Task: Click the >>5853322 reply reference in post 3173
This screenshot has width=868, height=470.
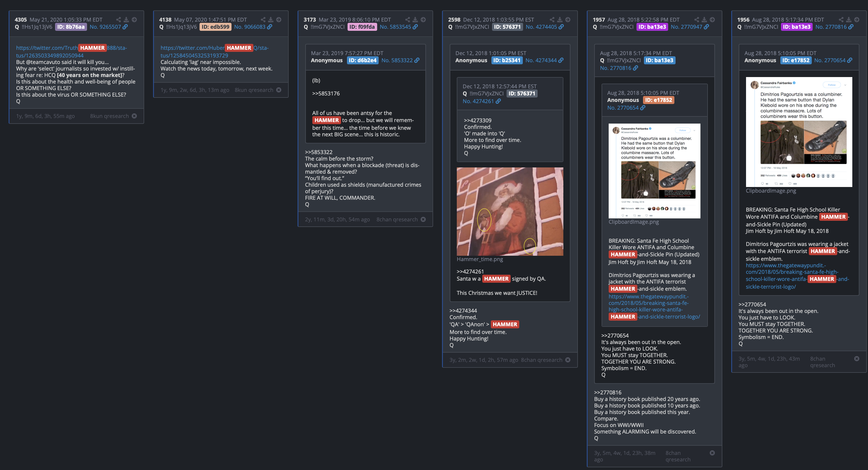Action: coord(319,152)
